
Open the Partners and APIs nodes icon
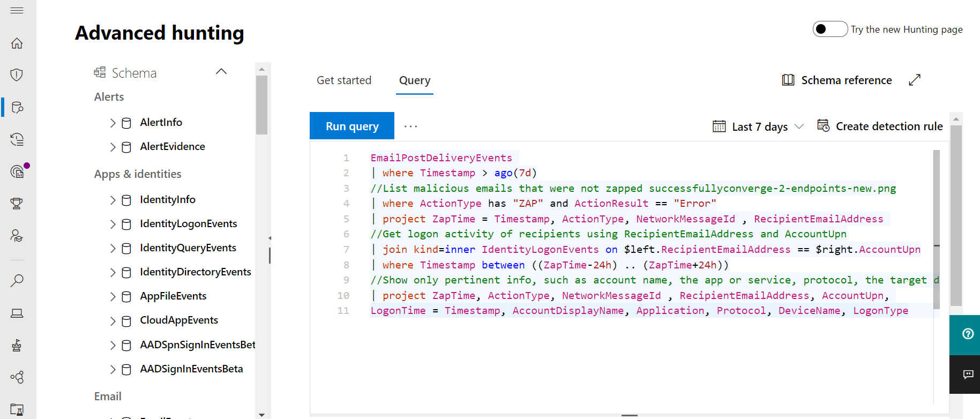pyautogui.click(x=17, y=377)
